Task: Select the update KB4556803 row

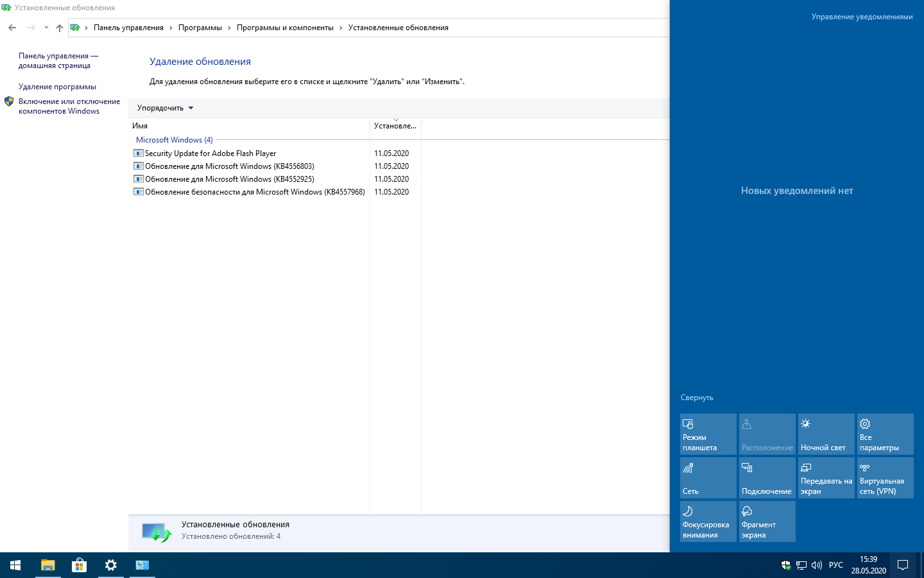Action: click(x=230, y=166)
